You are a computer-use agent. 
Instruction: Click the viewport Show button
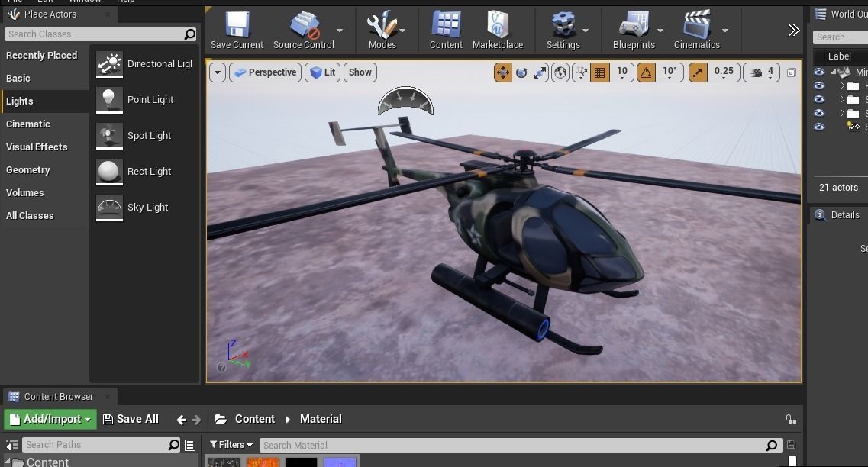coord(360,72)
